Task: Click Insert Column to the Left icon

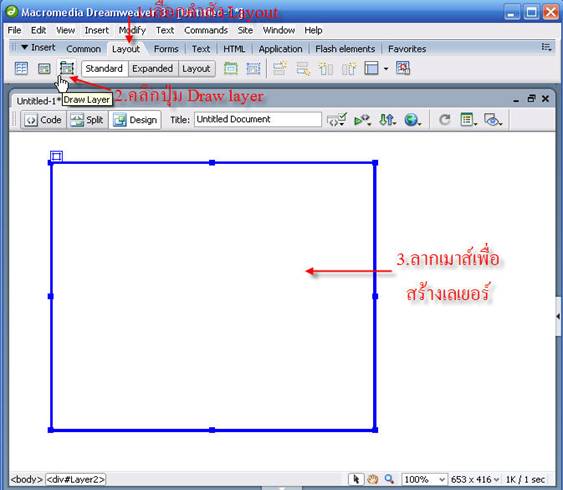Action: (326, 68)
